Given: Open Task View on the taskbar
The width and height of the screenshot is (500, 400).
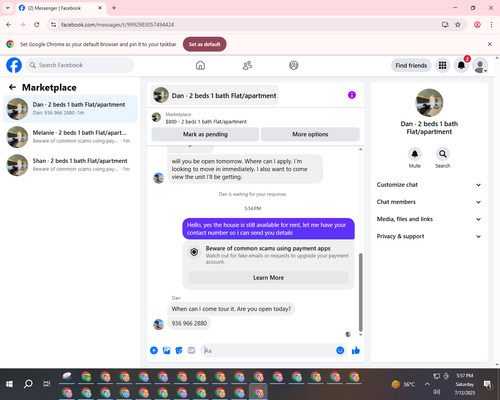Looking at the screenshot, I should (47, 384).
